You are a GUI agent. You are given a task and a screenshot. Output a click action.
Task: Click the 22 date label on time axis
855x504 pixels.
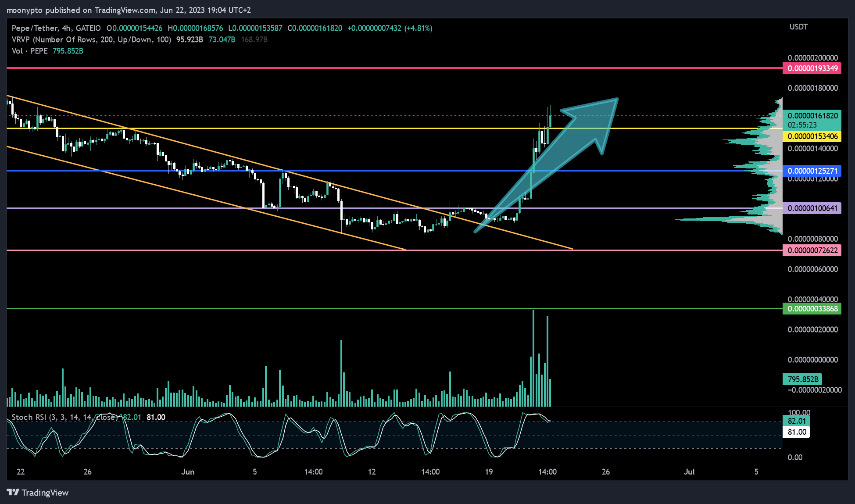tap(21, 472)
